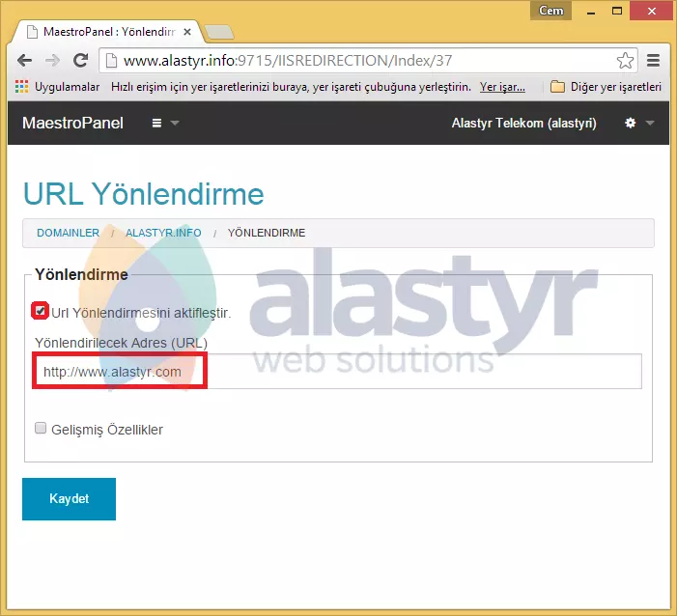Click Alastyr Telekom (alastyri) account name
Screen dimensions: 677x616
click(523, 123)
